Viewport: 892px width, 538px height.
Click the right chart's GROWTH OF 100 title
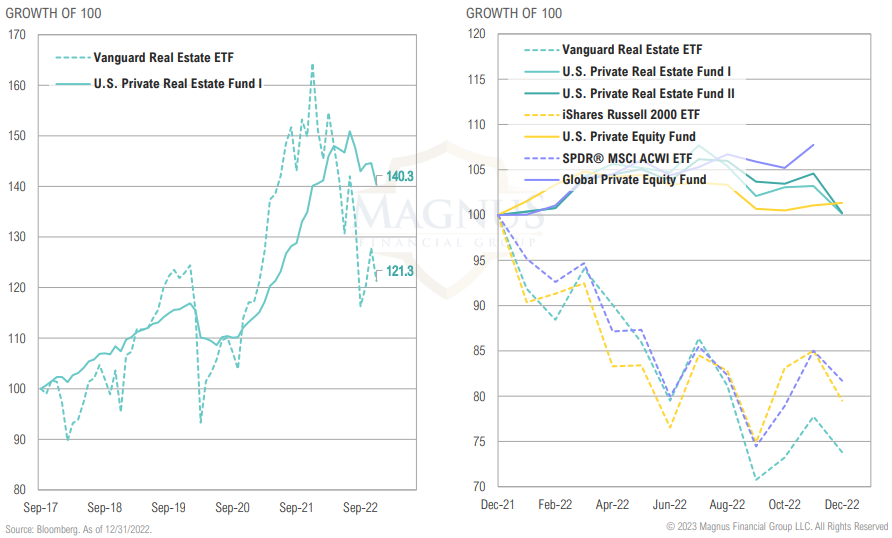514,13
